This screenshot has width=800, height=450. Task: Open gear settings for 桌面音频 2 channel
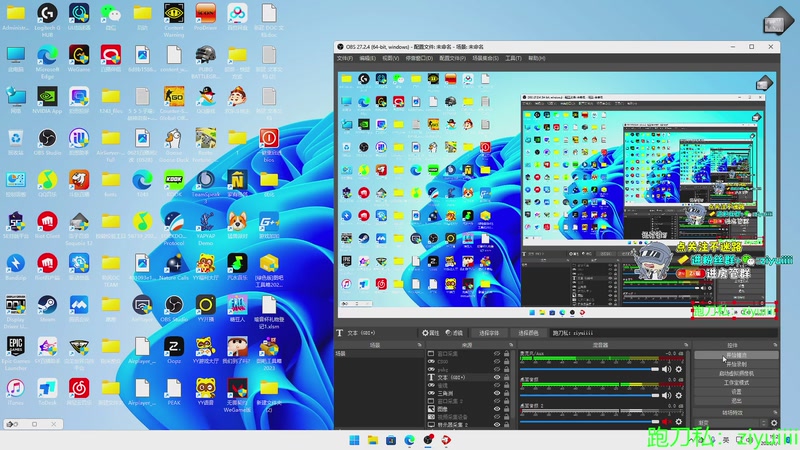tap(679, 421)
